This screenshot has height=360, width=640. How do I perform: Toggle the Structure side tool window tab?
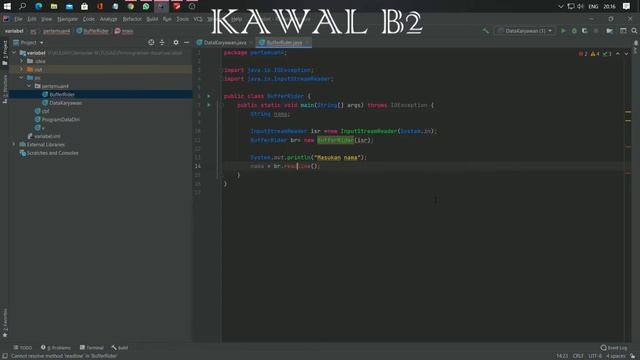pyautogui.click(x=5, y=89)
